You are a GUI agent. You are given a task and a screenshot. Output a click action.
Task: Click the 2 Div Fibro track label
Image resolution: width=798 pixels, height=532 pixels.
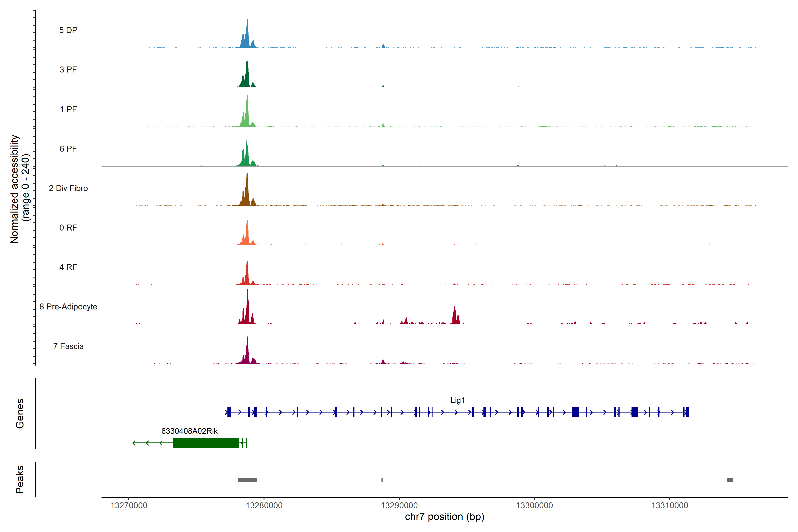point(68,188)
